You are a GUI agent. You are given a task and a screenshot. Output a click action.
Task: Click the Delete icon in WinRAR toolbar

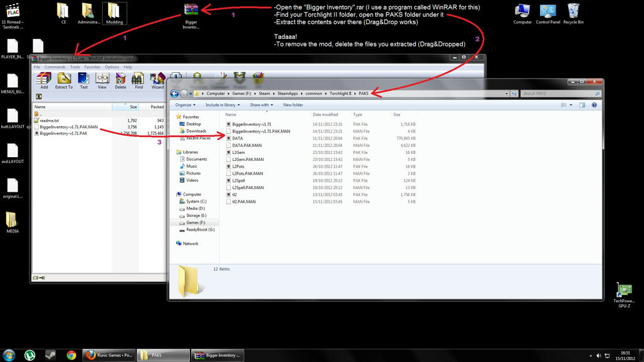[120, 80]
